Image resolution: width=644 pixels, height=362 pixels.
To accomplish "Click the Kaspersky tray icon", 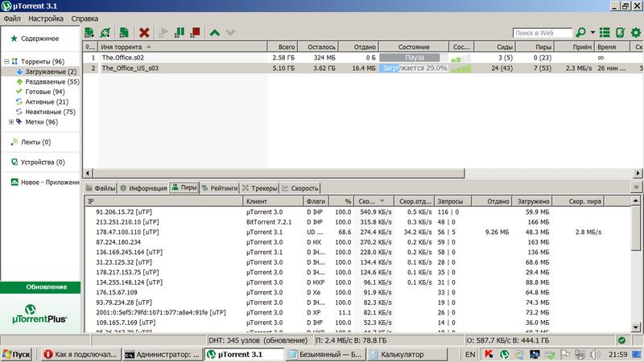I will click(x=489, y=354).
